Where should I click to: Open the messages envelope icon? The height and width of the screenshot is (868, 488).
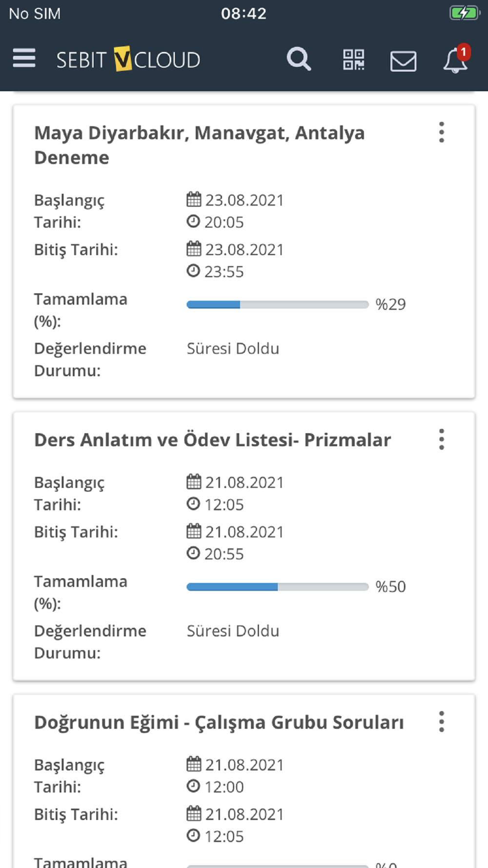click(x=403, y=61)
